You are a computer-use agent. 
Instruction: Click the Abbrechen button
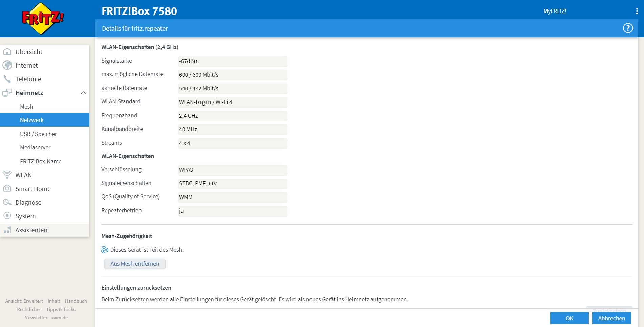click(611, 318)
